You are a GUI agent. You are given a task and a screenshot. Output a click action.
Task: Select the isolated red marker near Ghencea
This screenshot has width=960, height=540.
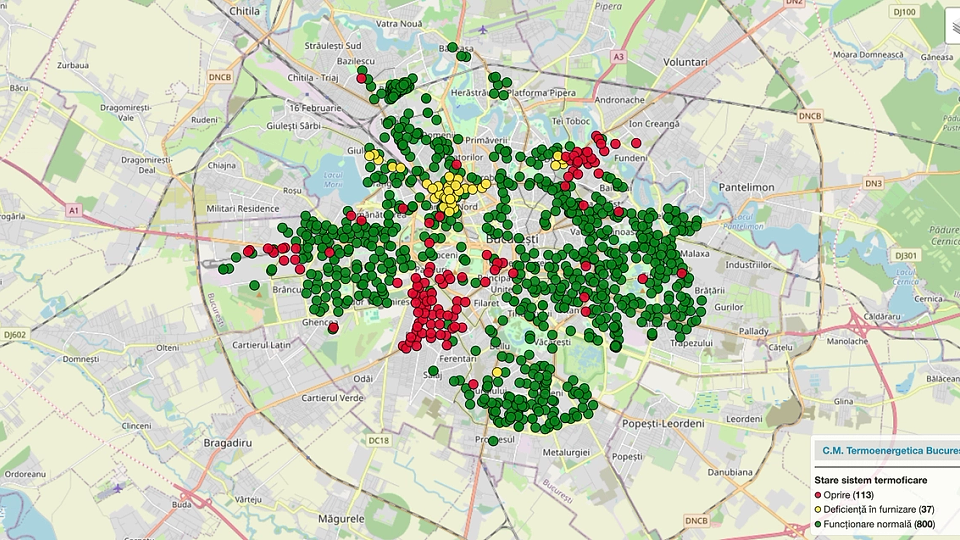click(333, 328)
